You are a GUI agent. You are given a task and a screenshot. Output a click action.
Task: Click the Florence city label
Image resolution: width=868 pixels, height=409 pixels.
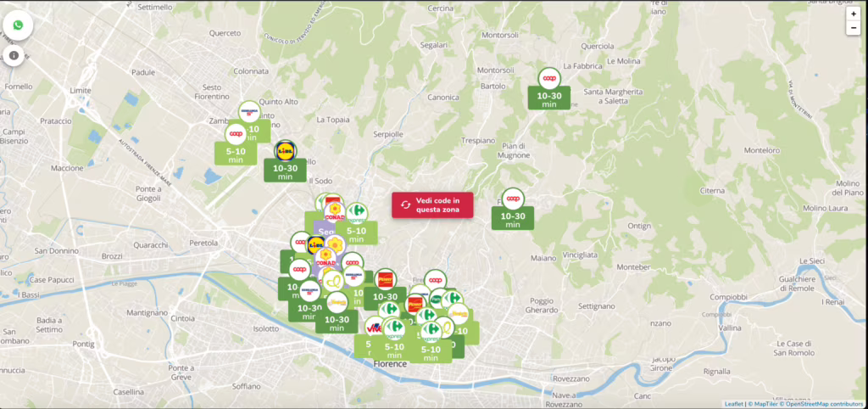tap(390, 364)
